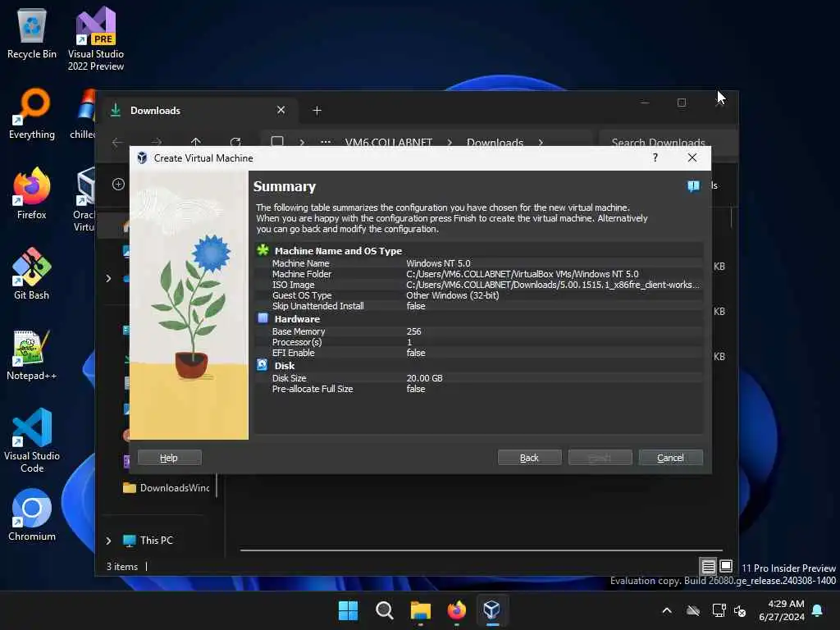
Task: Show hidden system tray icons
Action: pyautogui.click(x=667, y=610)
